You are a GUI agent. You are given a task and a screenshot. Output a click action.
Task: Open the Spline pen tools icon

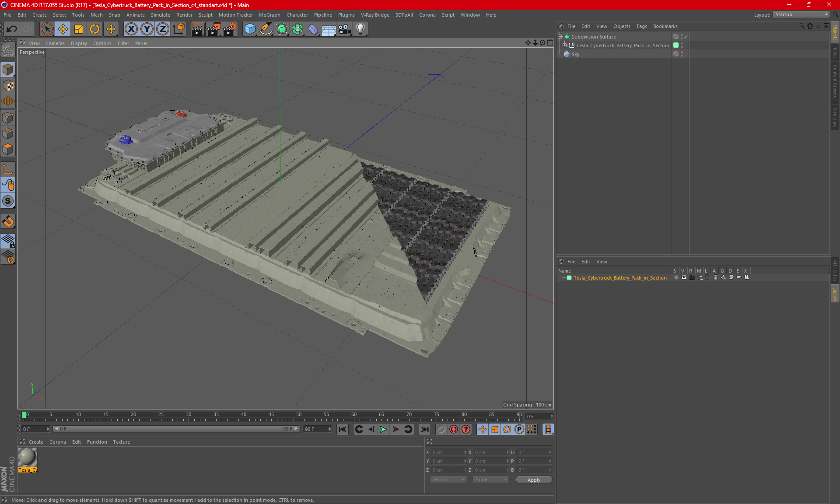266,29
